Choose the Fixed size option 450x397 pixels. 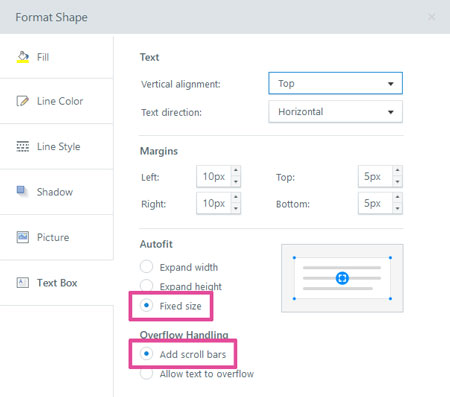click(x=146, y=305)
